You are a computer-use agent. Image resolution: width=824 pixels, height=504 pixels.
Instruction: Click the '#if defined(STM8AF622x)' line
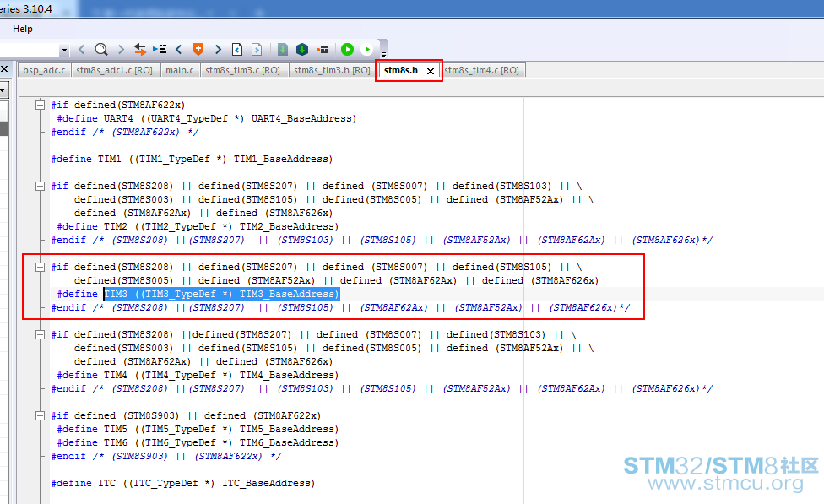pyautogui.click(x=117, y=106)
